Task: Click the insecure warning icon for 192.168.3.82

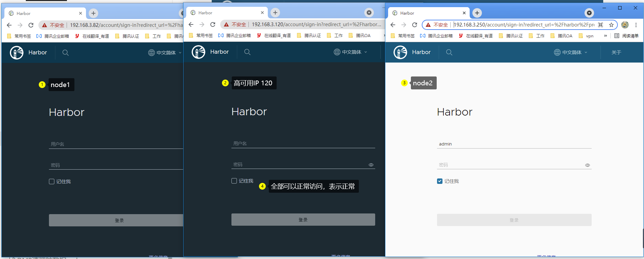Action: pos(45,25)
